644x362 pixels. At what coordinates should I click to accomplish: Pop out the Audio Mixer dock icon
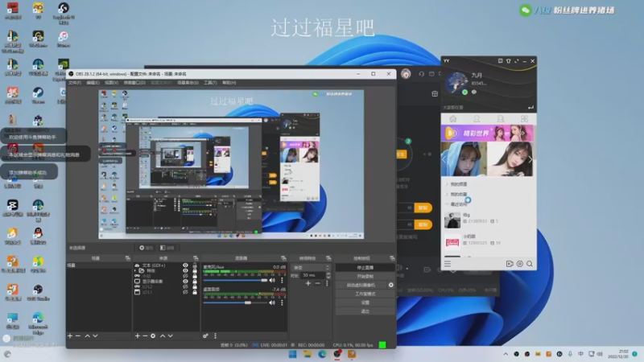283,258
